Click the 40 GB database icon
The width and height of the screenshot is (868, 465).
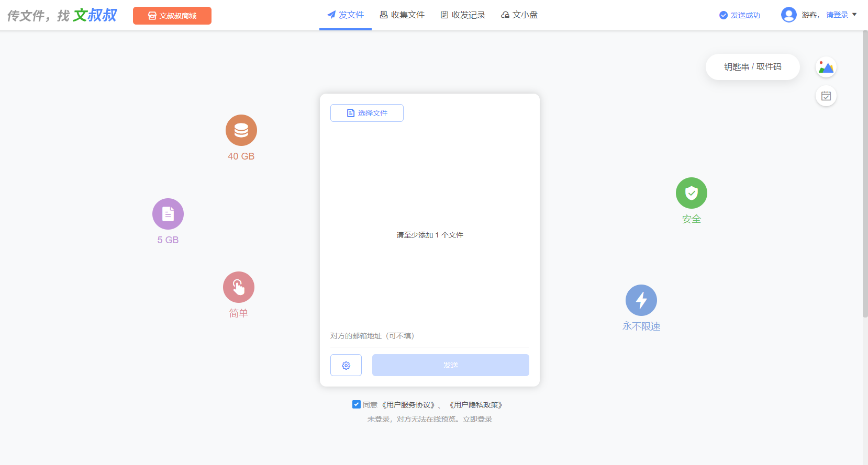(241, 130)
